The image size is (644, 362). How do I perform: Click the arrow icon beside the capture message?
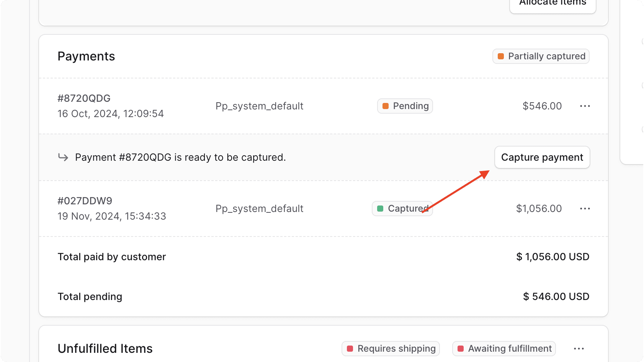(63, 157)
